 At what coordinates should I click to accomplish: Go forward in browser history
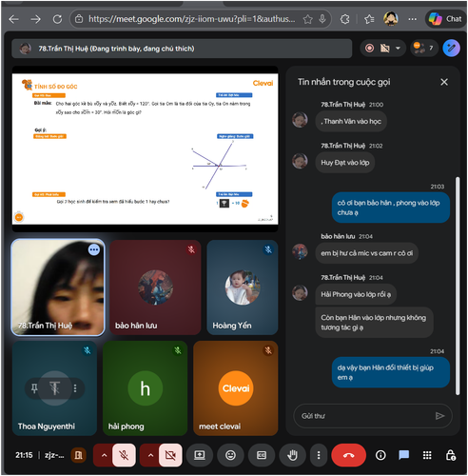(35, 19)
